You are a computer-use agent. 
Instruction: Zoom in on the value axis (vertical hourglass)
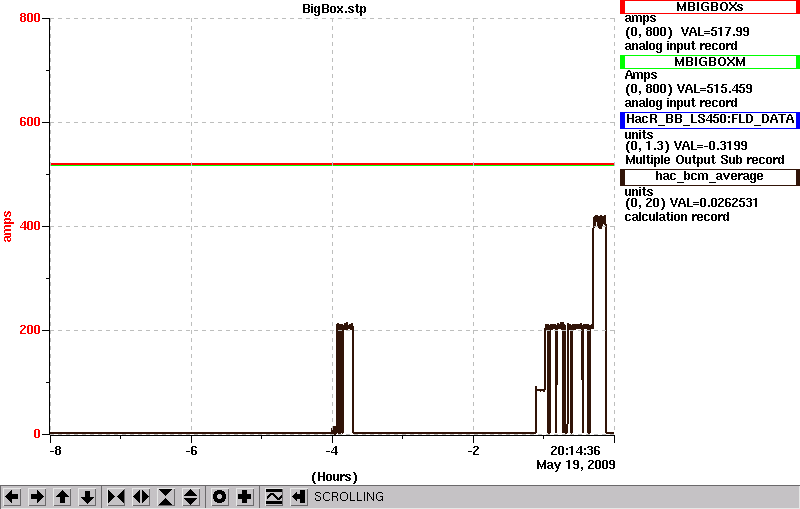click(x=166, y=497)
